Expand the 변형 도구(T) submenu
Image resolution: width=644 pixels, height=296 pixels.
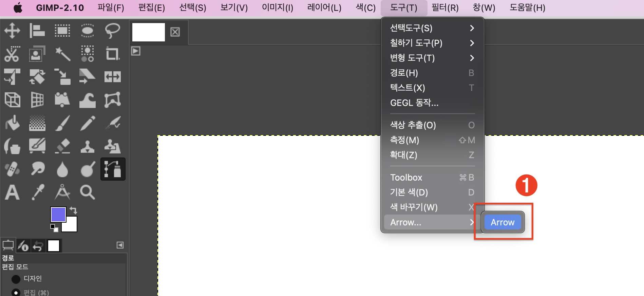pyautogui.click(x=432, y=58)
